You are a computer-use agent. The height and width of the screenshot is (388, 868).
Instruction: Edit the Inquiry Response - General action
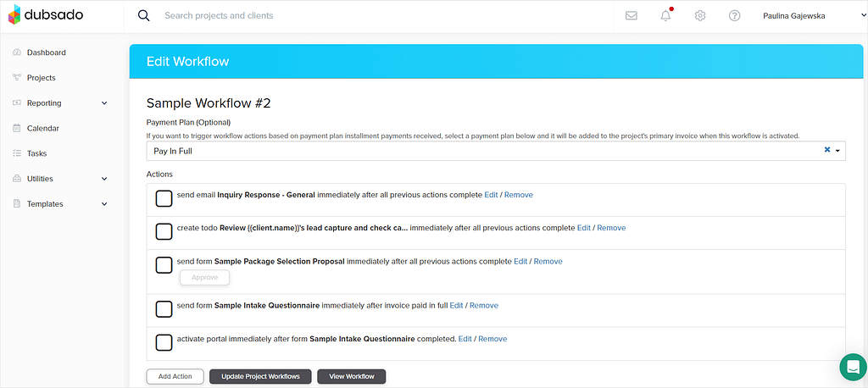[491, 195]
